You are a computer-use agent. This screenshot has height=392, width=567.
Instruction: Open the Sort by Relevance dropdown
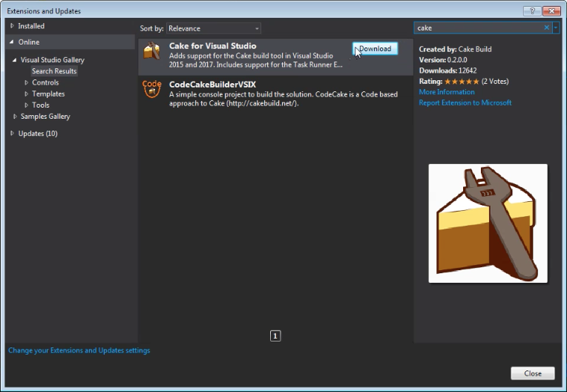pyautogui.click(x=213, y=28)
